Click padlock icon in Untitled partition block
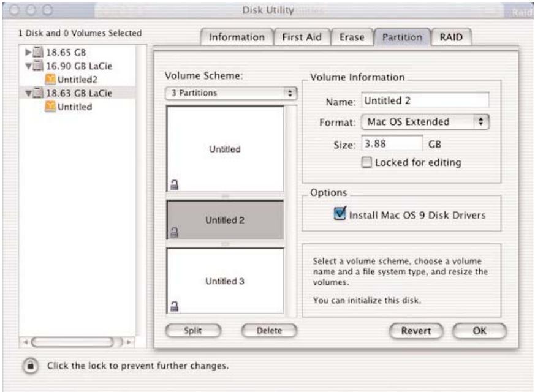Viewport: 535px width, 392px height. (175, 185)
